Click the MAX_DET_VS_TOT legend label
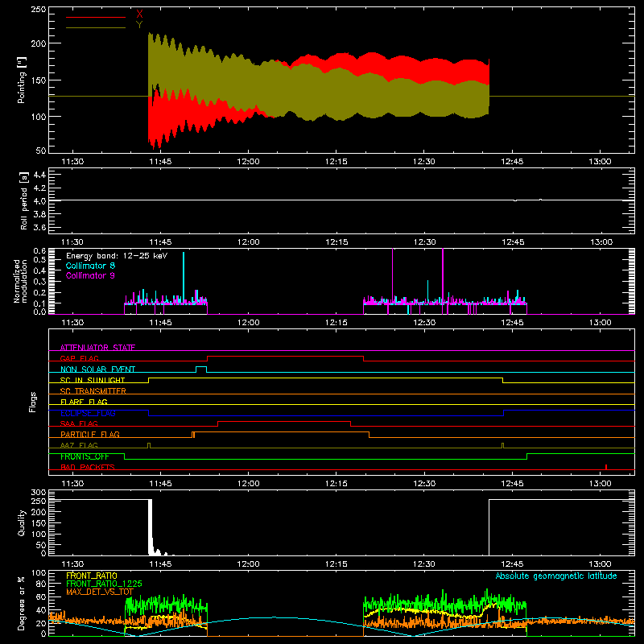644x644 pixels. [x=100, y=592]
